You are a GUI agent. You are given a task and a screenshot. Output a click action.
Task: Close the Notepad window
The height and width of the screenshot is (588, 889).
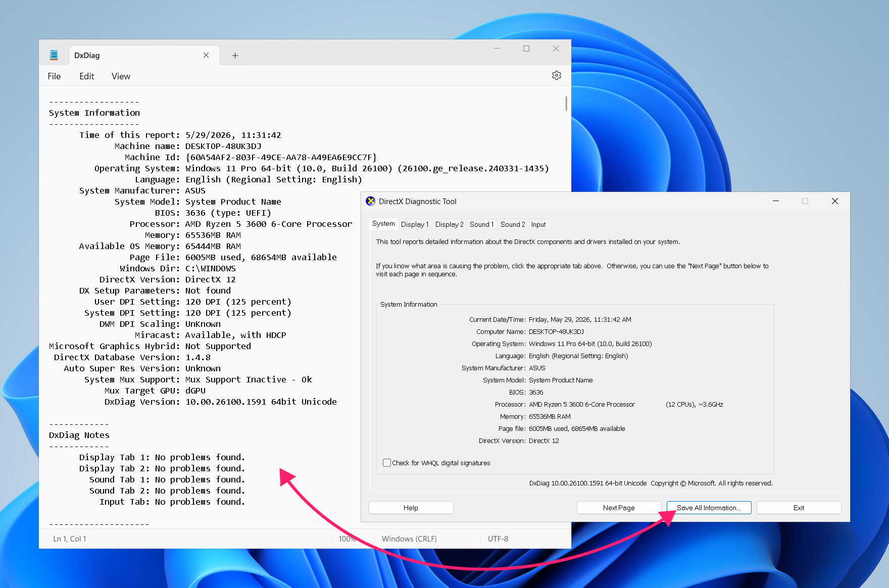556,48
